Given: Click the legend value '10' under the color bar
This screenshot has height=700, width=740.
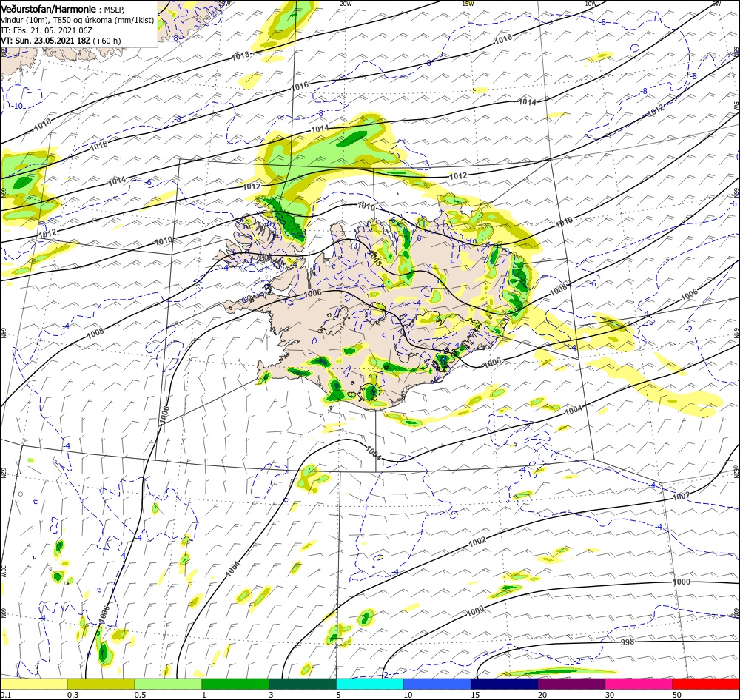Looking at the screenshot, I should tap(408, 695).
